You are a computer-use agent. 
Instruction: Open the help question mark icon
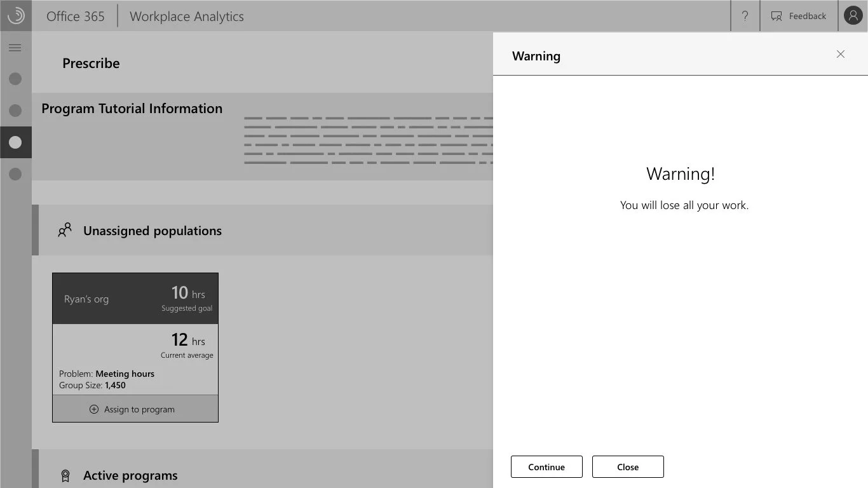[x=745, y=16]
